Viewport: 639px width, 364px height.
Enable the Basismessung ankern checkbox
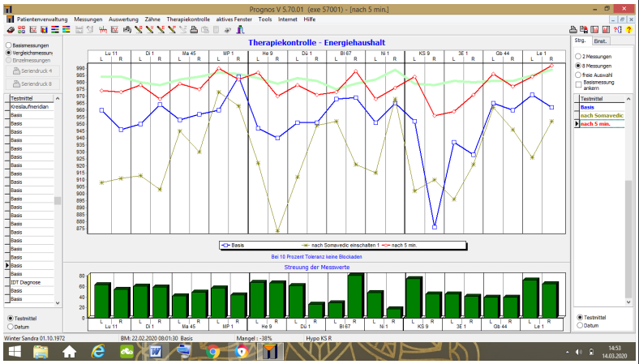click(577, 84)
